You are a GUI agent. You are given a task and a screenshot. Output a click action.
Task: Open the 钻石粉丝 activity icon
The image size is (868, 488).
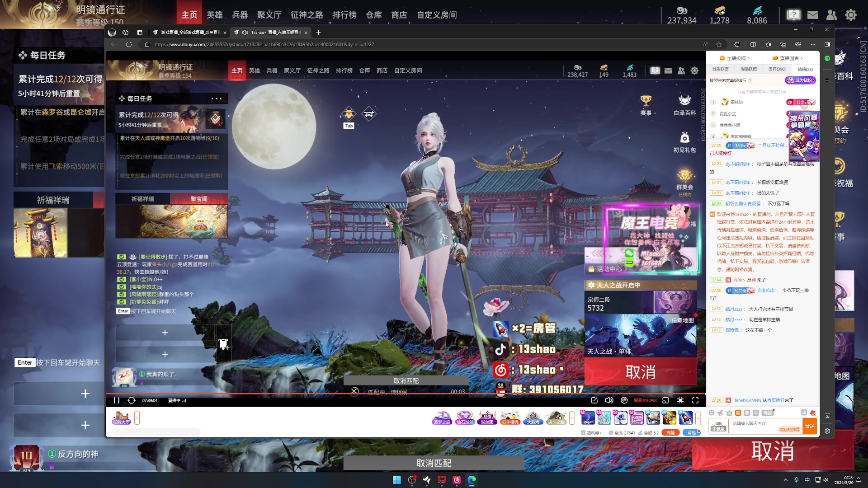coord(465,418)
